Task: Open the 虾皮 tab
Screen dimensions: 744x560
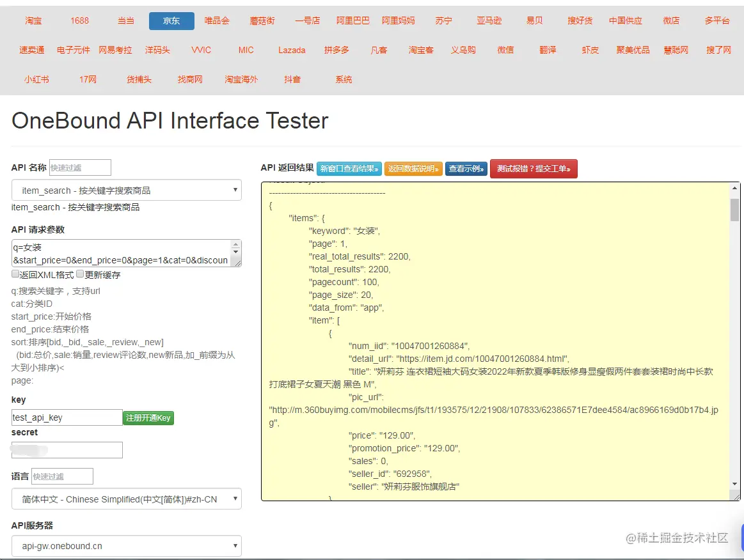Action: click(x=590, y=51)
